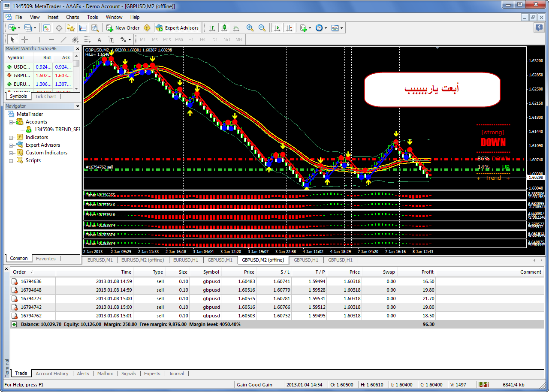Select the M15 timeframe button
This screenshot has width=549, height=392.
click(x=167, y=39)
